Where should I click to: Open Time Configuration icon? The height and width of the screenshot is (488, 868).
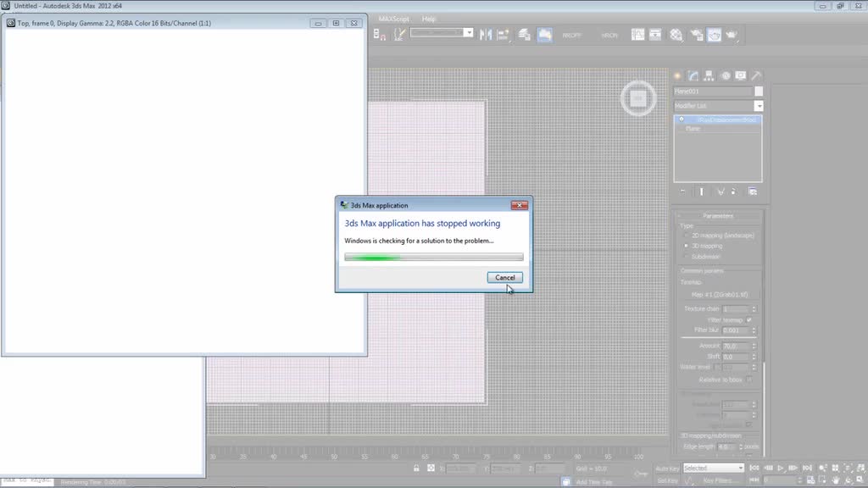(810, 480)
